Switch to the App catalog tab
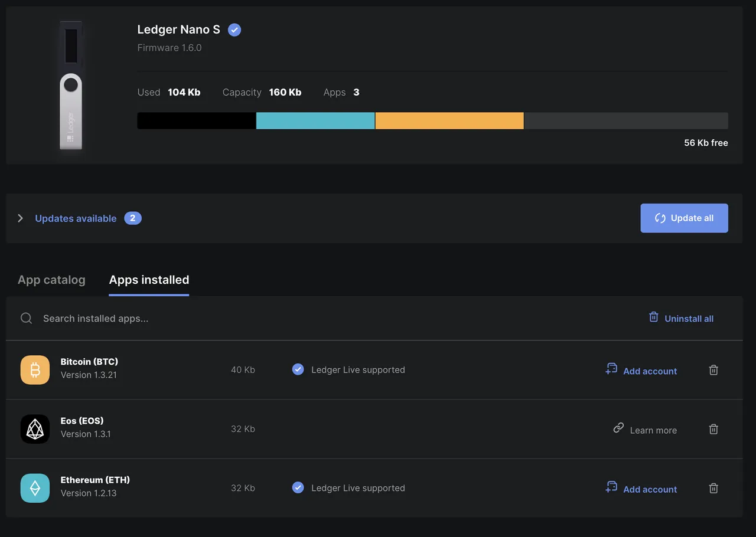This screenshot has height=537, width=756. click(51, 280)
